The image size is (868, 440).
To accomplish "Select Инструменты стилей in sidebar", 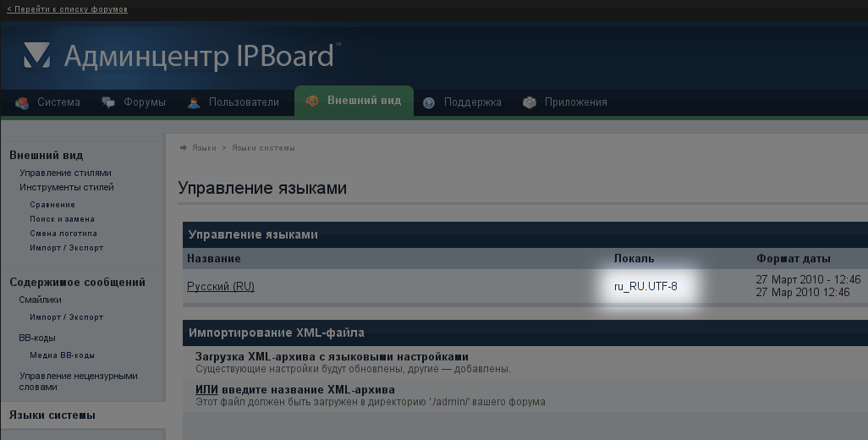I will click(x=66, y=187).
